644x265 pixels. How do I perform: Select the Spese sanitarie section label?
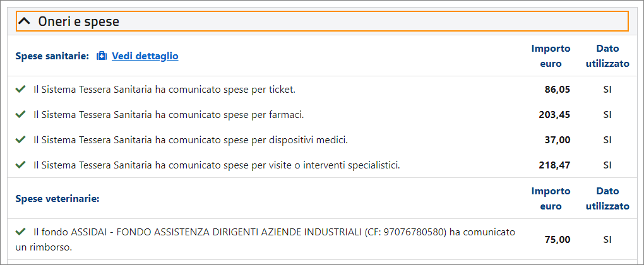click(52, 56)
